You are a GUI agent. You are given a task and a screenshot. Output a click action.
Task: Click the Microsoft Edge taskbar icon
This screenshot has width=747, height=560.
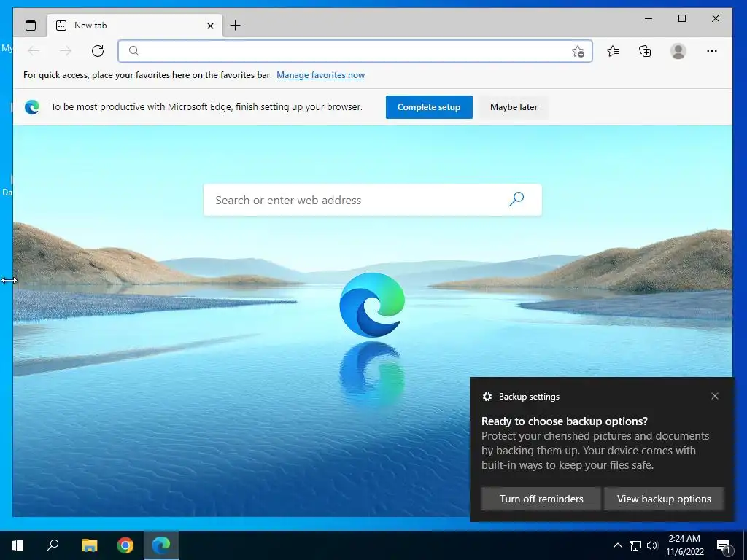(x=161, y=545)
